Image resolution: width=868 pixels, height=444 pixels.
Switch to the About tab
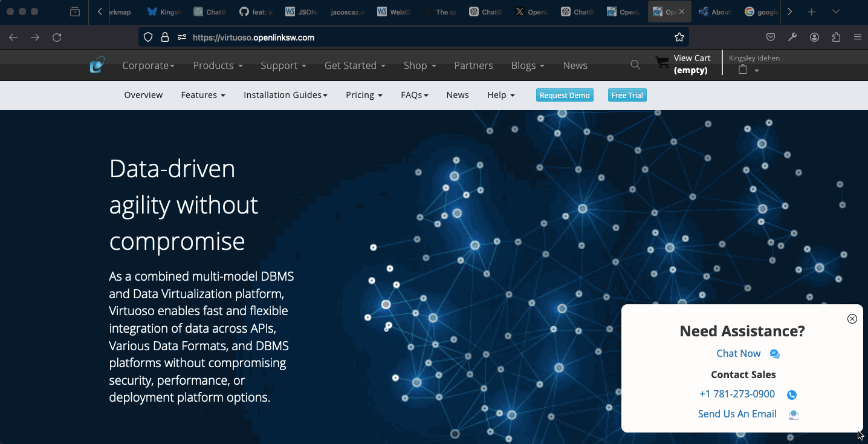715,11
